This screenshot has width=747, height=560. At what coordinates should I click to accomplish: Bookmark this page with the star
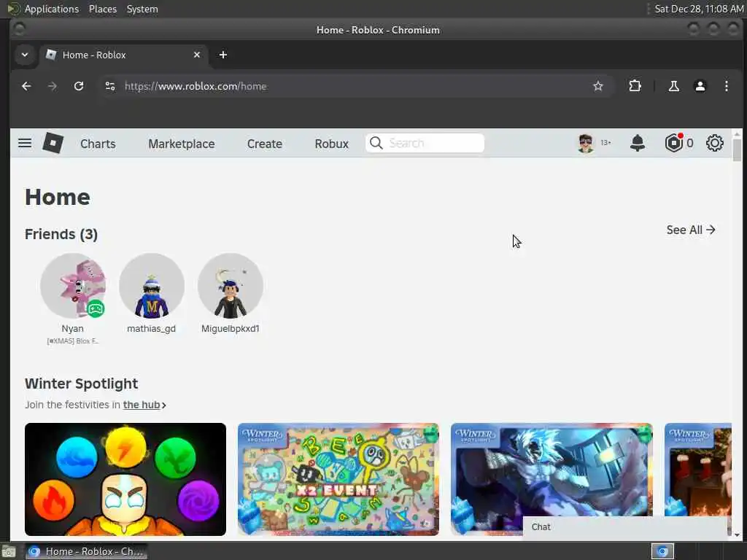[598, 86]
